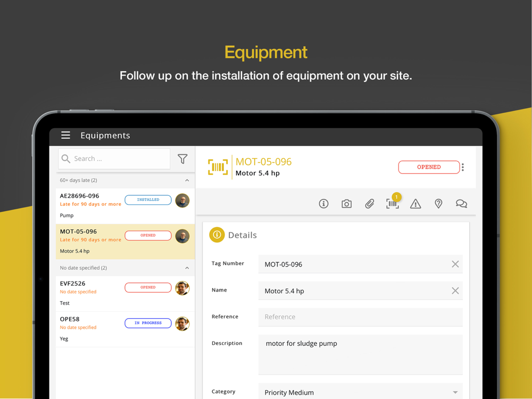Open assignee avatar on AE28696-096 row

(182, 201)
